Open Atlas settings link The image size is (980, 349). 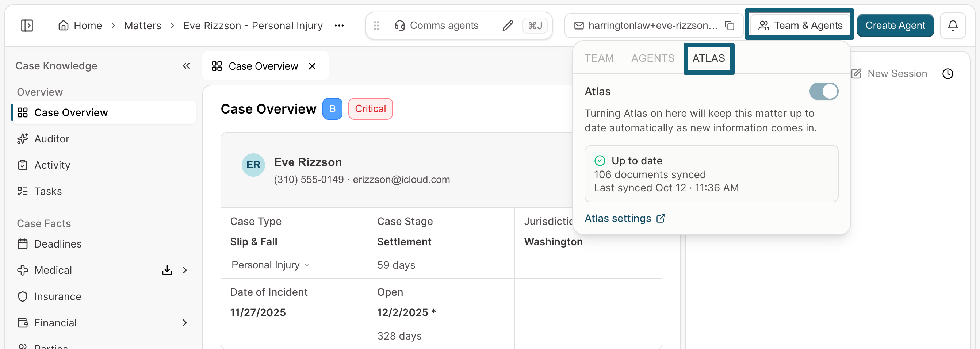click(625, 218)
